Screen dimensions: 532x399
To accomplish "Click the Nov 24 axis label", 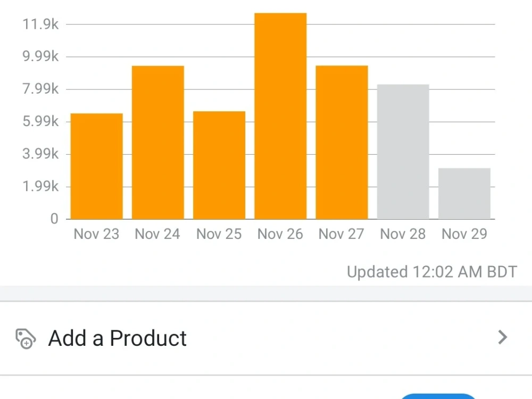I will [157, 234].
